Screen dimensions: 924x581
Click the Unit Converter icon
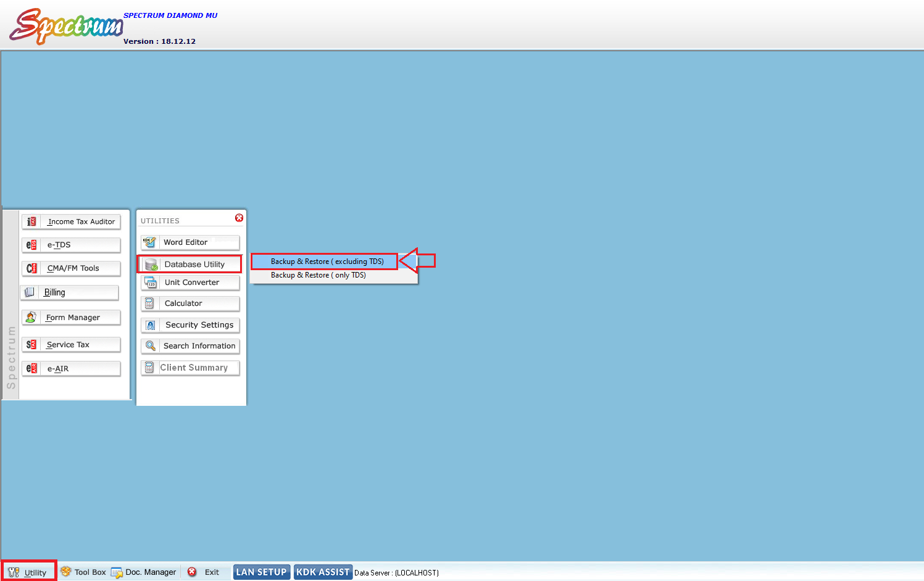[151, 282]
